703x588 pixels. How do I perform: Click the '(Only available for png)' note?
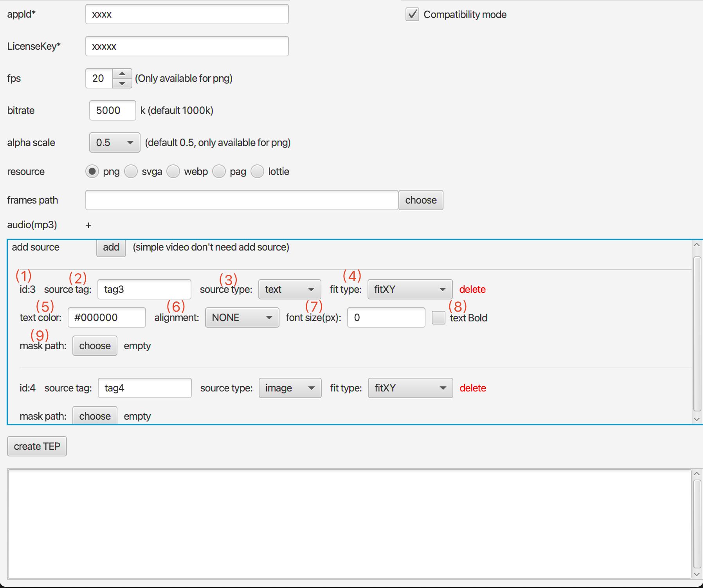[x=184, y=78]
